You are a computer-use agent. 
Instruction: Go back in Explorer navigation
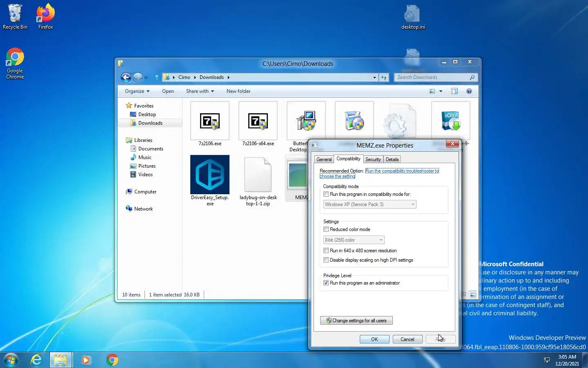(126, 77)
